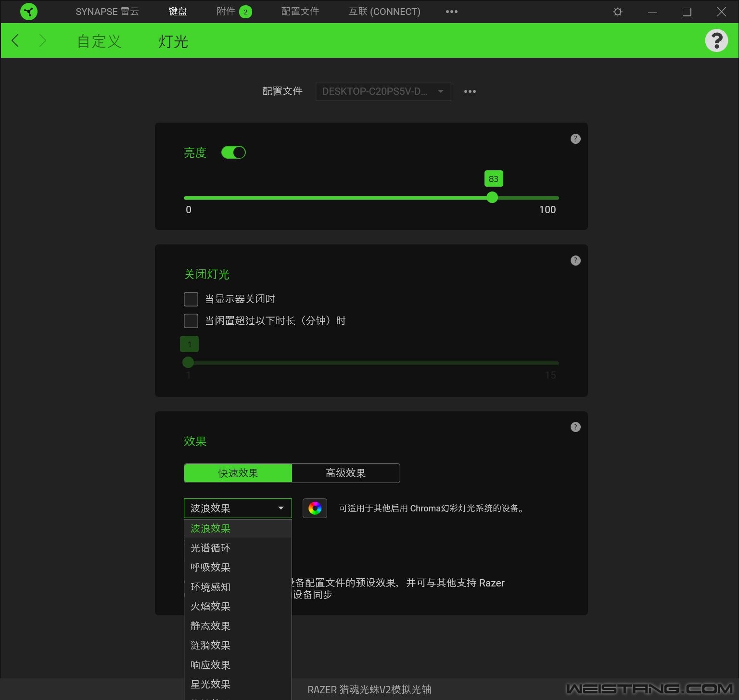Toggle the 亮度 brightness switch

(233, 153)
